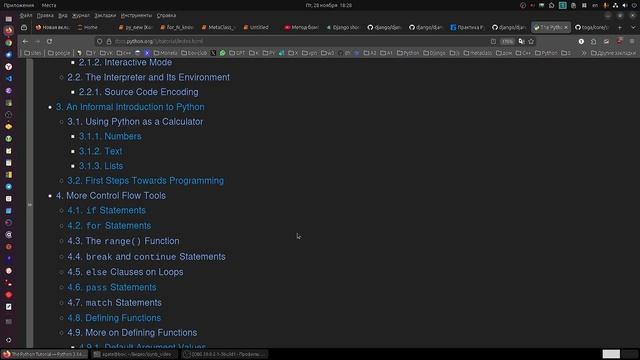Bookmark this page with the star icon
The height and width of the screenshot is (360, 640).
pos(531,41)
